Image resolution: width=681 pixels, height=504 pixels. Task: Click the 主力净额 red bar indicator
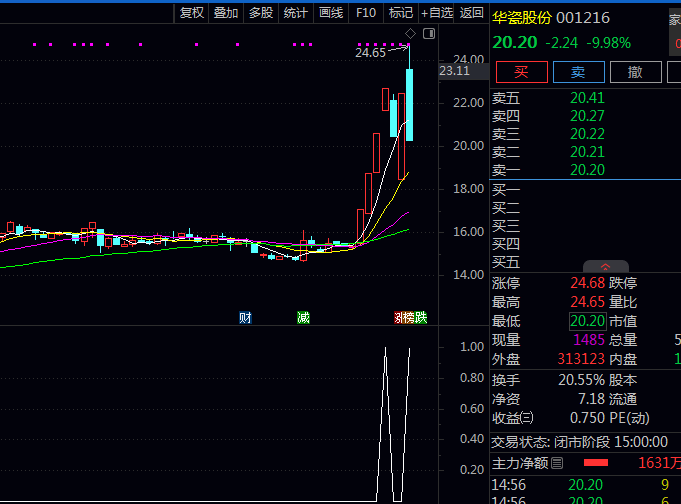596,463
